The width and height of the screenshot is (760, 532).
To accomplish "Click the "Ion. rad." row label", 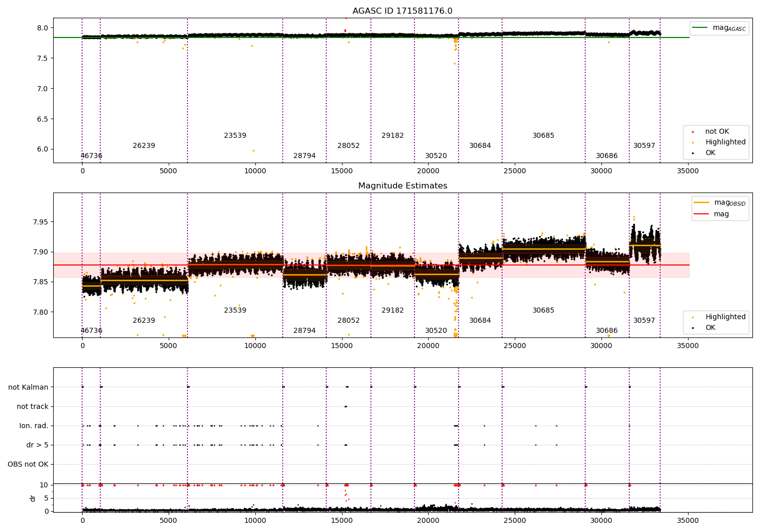I will 34,426.
